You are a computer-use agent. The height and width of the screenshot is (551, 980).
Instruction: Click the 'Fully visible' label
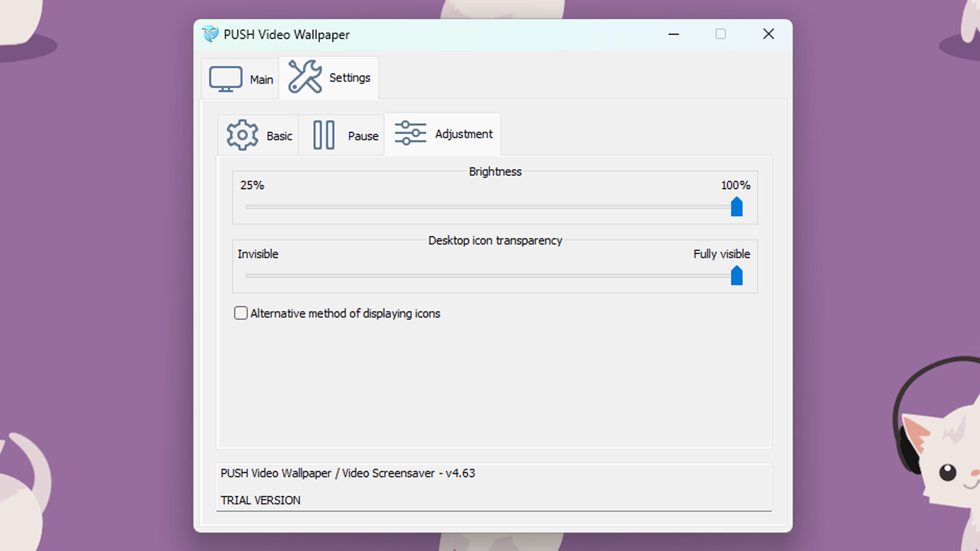click(722, 254)
